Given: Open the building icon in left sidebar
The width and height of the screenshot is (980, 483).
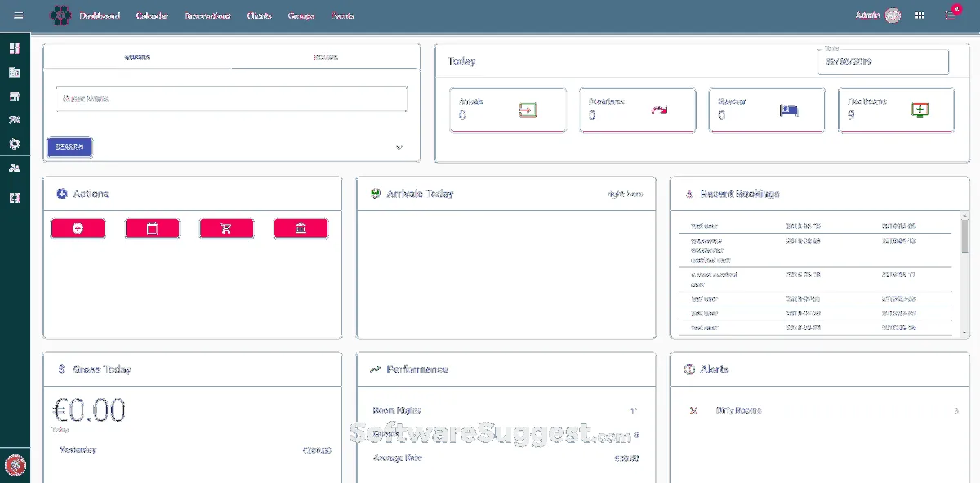Looking at the screenshot, I should 14,73.
